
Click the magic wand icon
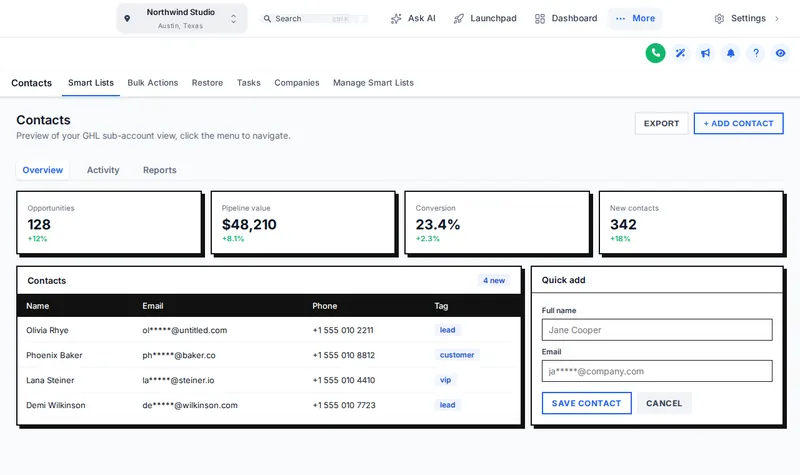(681, 53)
